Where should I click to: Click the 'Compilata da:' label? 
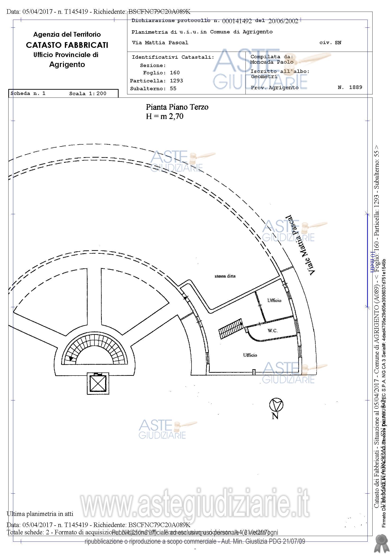pos(272,57)
